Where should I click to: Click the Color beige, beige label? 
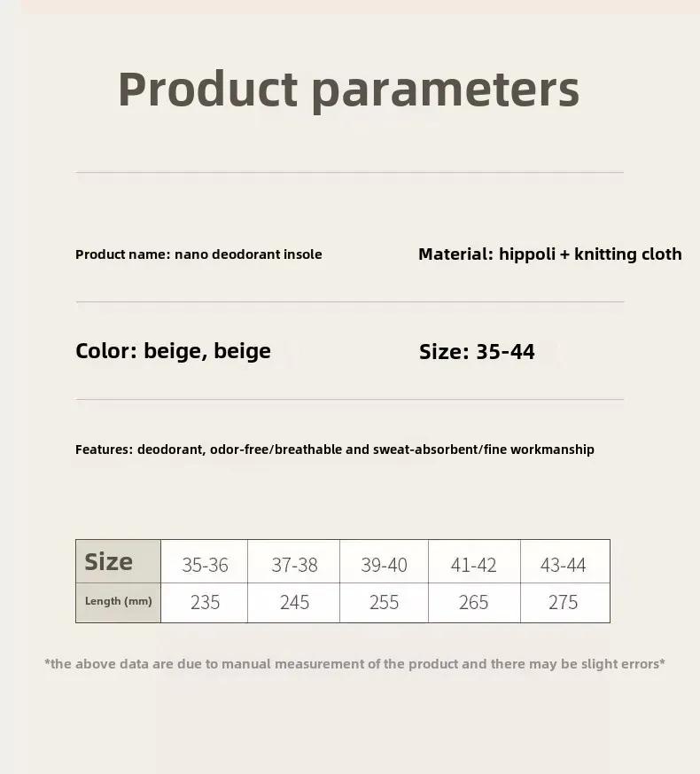coord(173,351)
